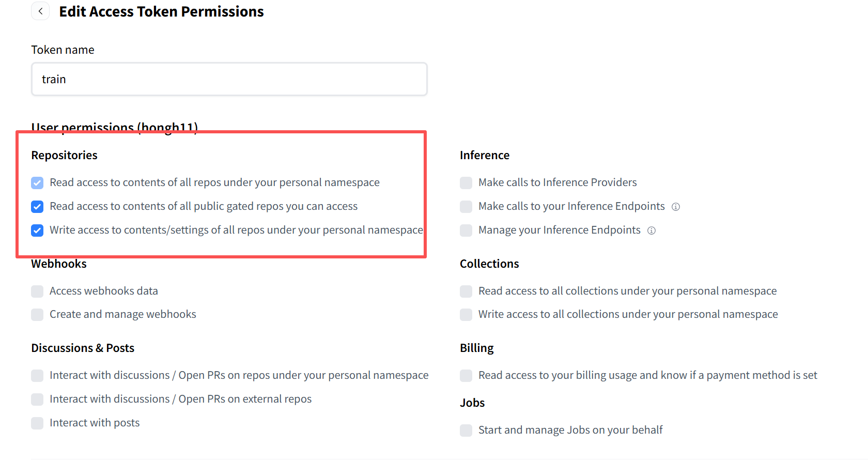Enable discussions and PRs on personal namespace repos
Viewport: 868px width, 476px height.
pyautogui.click(x=37, y=376)
